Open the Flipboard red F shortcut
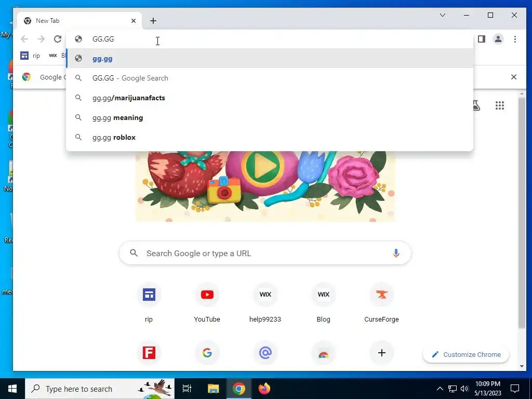 tap(149, 353)
